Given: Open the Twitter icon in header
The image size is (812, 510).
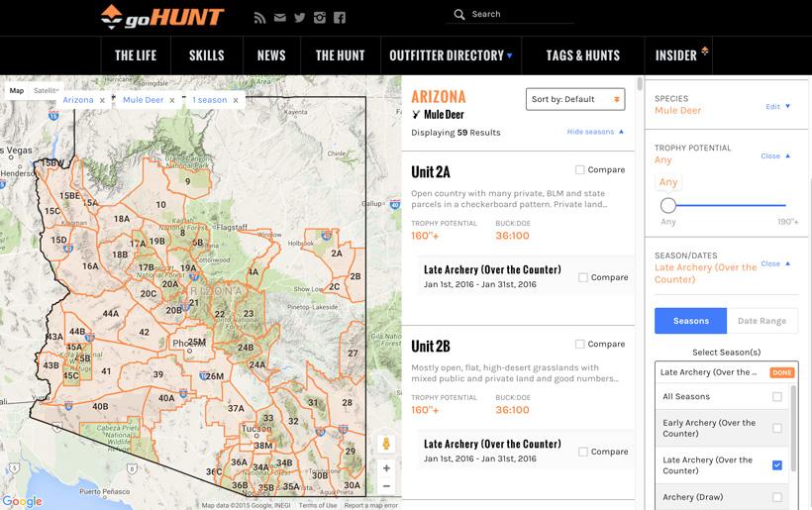Looking at the screenshot, I should 299,18.
